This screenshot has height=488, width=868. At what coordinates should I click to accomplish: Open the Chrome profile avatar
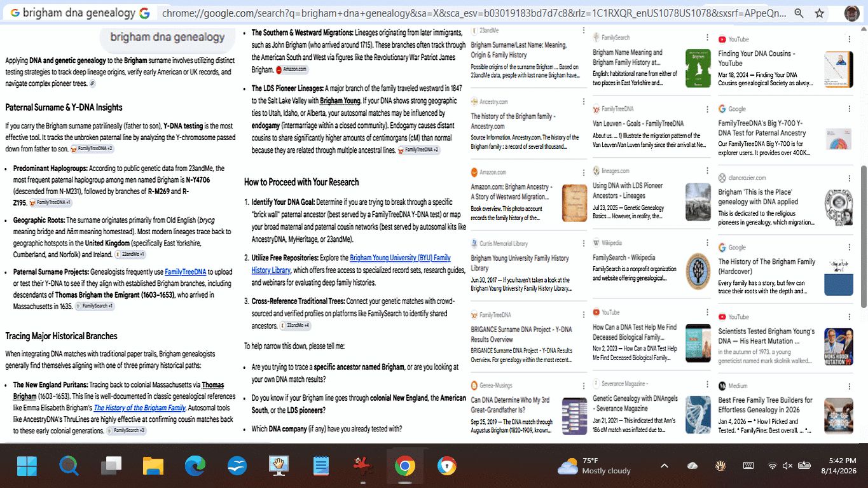coord(851,13)
